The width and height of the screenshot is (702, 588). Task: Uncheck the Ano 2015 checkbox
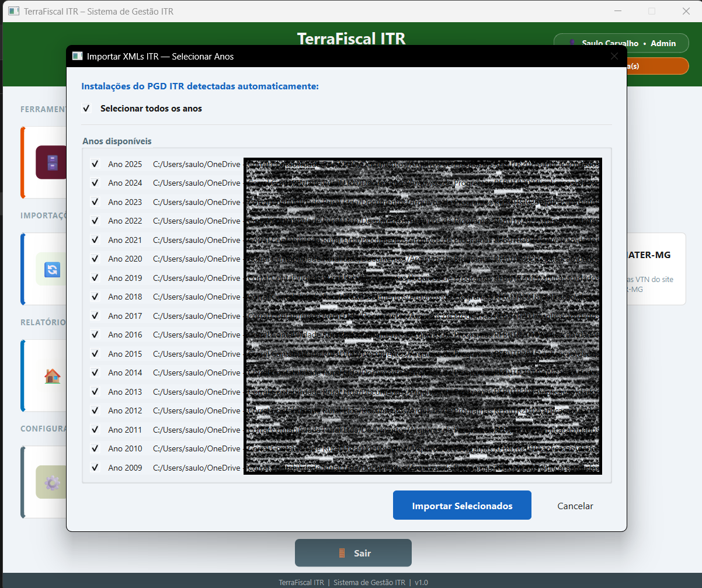click(95, 354)
